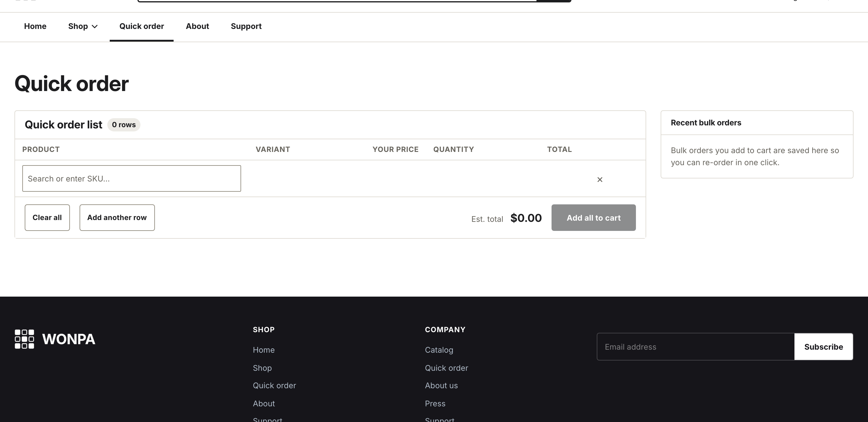Open Catalog link in footer
This screenshot has width=868, height=422.
click(x=439, y=350)
